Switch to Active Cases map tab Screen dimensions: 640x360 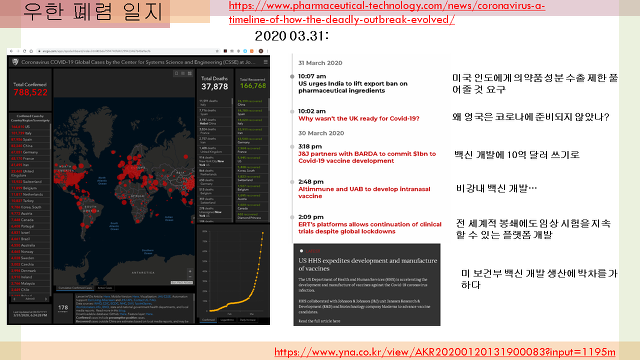(104, 288)
